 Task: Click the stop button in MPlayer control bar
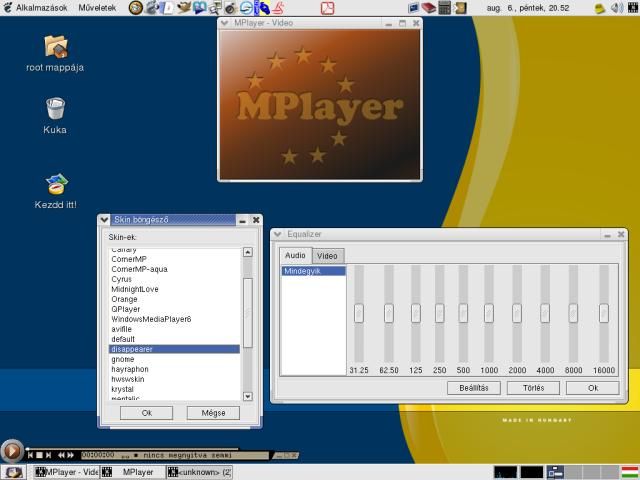pos(40,455)
